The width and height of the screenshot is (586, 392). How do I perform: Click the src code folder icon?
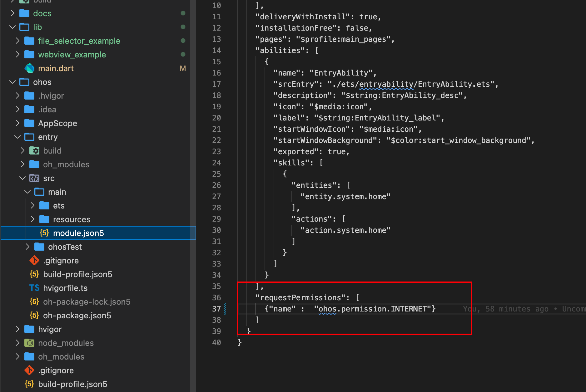[34, 178]
